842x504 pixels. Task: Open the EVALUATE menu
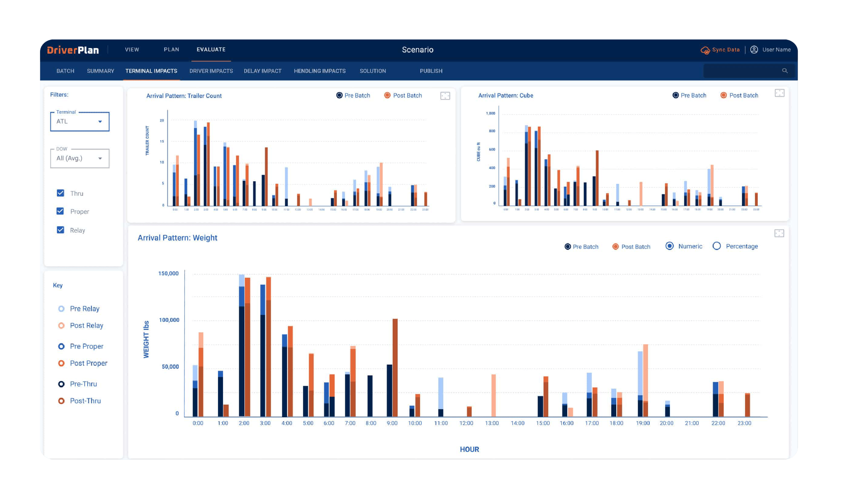point(211,50)
